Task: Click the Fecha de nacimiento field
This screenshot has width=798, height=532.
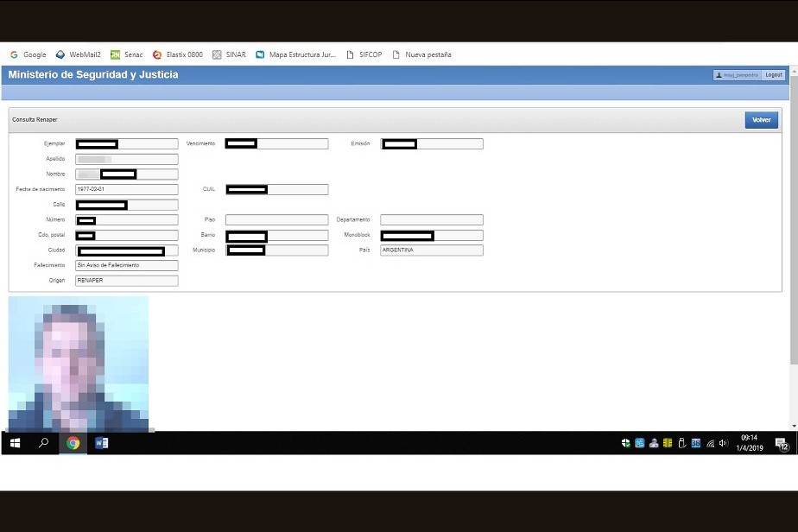Action: (126, 189)
